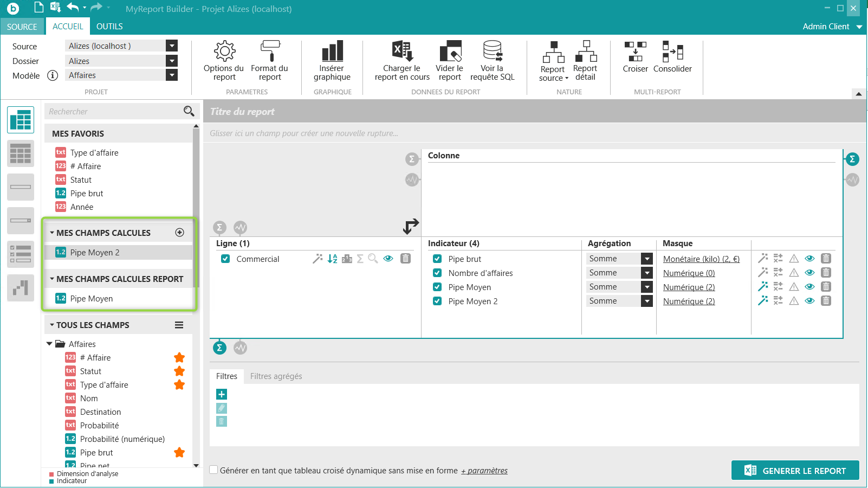Image resolution: width=868 pixels, height=488 pixels.
Task: Open aggregation dropdown for Pipe brut
Action: (x=647, y=259)
